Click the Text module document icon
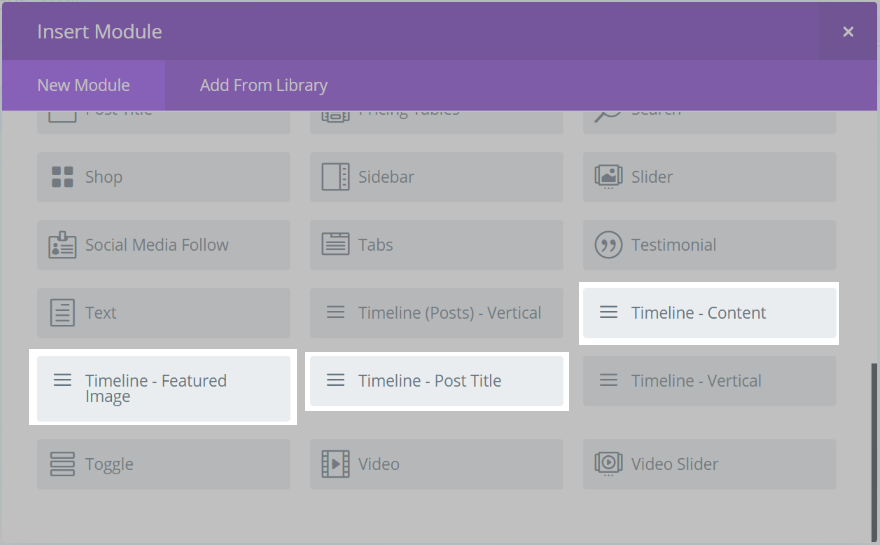This screenshot has width=880, height=545. pyautogui.click(x=62, y=313)
